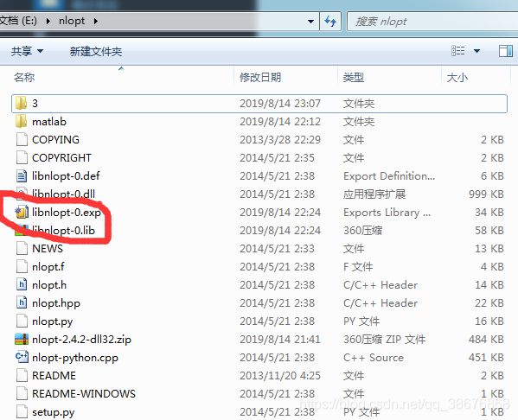Click the nlopt.hpp header icon
Screen dimensions: 518x420
(x=22, y=303)
